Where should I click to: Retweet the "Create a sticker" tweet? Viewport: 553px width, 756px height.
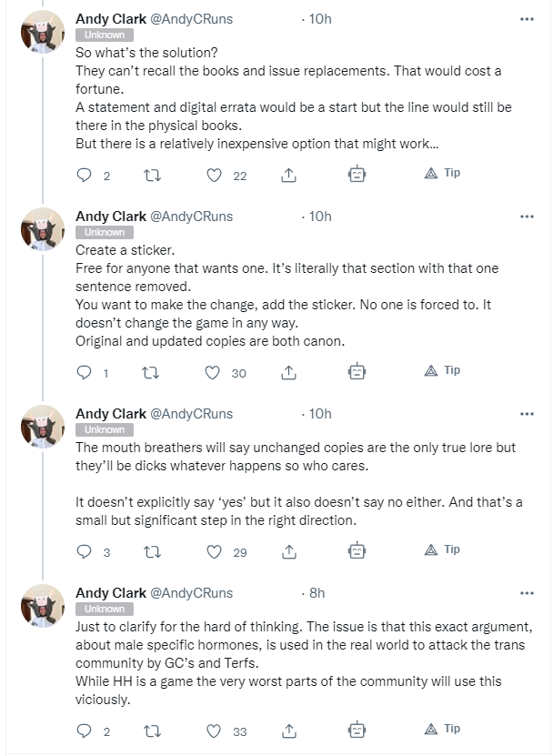pyautogui.click(x=150, y=373)
